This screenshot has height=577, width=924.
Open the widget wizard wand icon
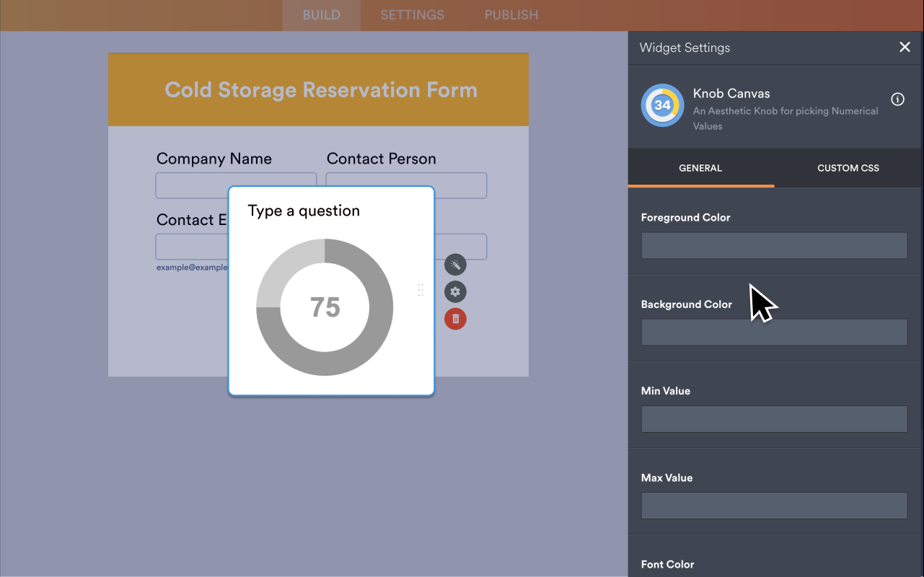455,265
